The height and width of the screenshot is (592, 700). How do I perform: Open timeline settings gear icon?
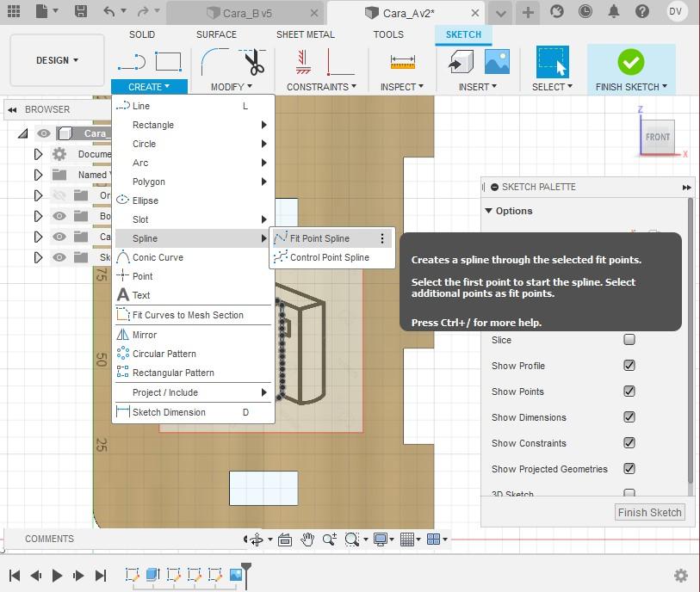pyautogui.click(x=680, y=576)
